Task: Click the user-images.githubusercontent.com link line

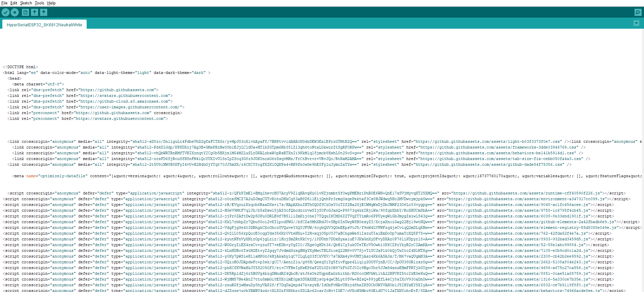Action: (x=96, y=107)
